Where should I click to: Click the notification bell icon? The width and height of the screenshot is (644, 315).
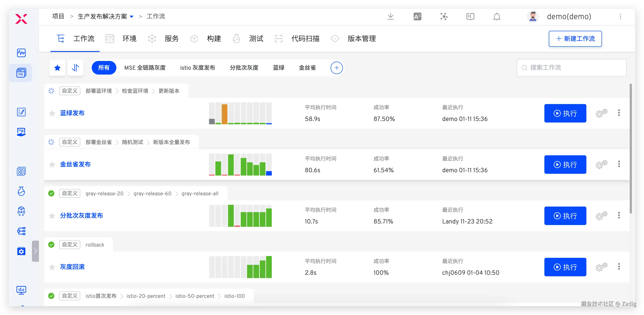click(x=496, y=16)
